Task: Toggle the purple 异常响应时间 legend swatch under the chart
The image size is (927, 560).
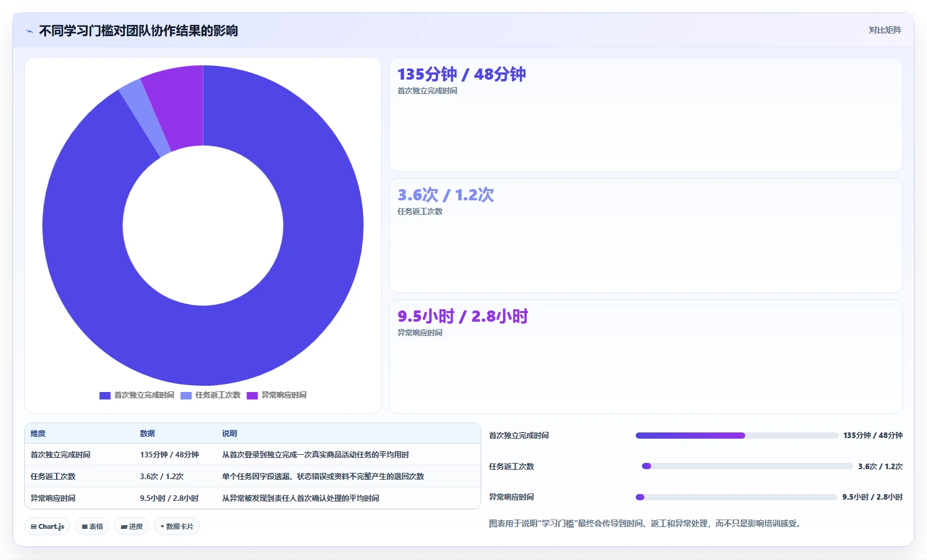Action: point(252,395)
